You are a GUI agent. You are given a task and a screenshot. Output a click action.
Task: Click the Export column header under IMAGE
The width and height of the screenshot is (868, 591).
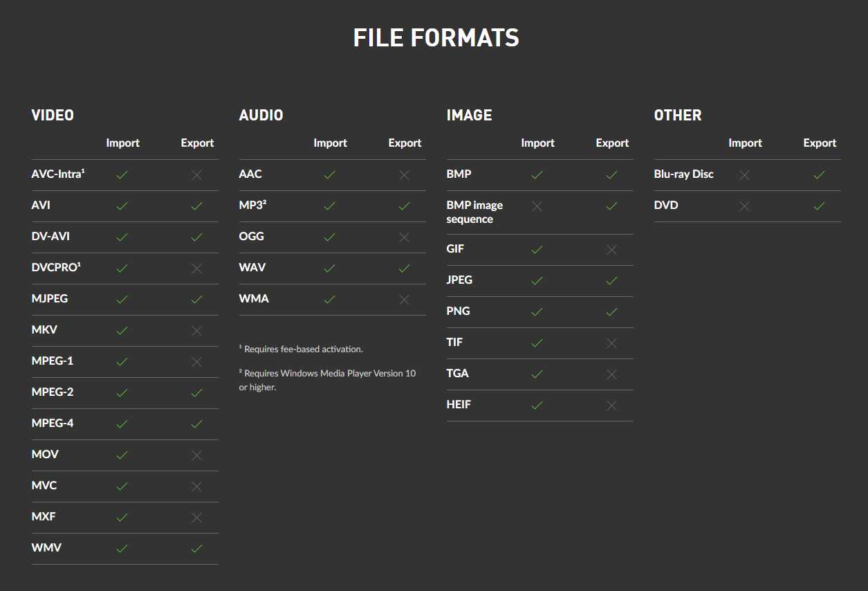pyautogui.click(x=612, y=143)
